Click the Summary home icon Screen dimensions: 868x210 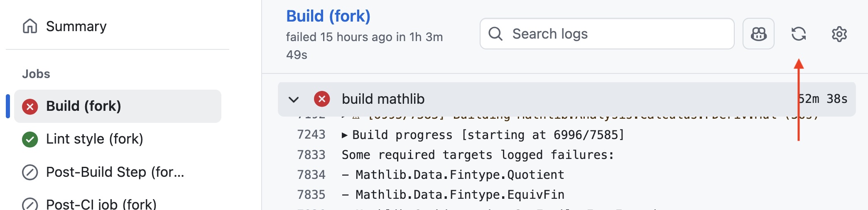30,26
